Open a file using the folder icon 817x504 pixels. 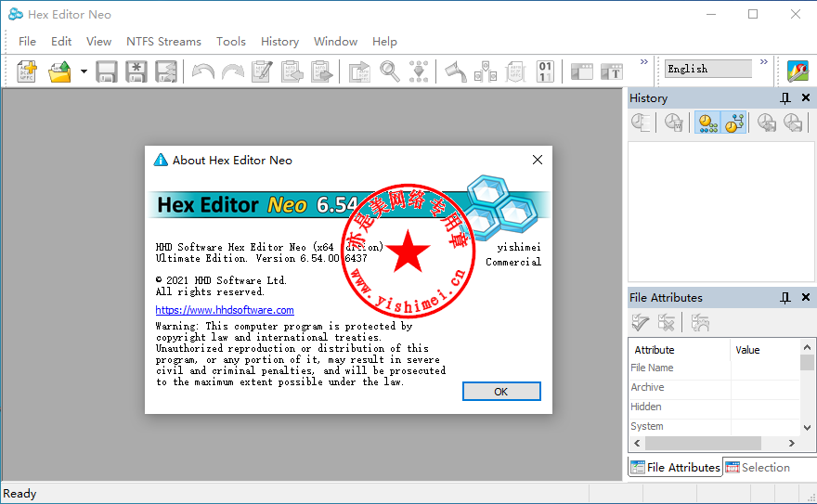pos(59,71)
